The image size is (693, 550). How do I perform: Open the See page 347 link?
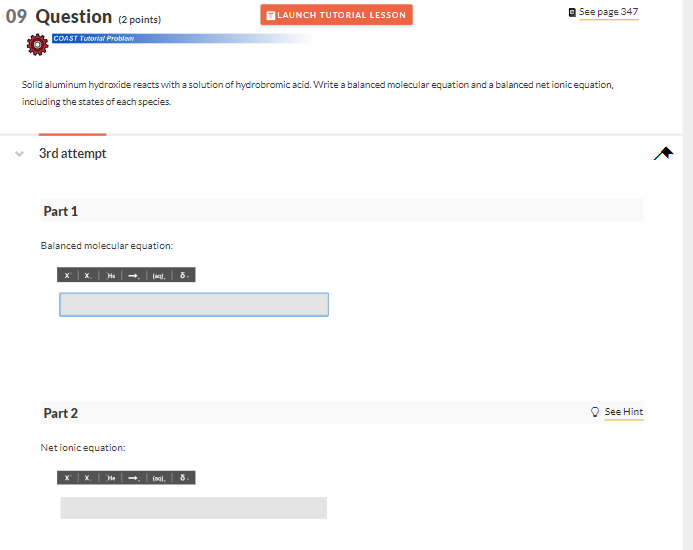[x=609, y=12]
